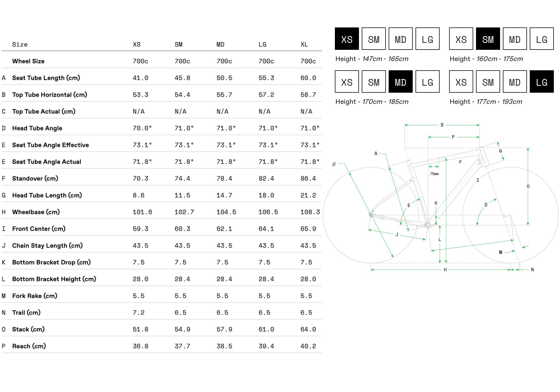560x392 pixels.
Task: Click the Size header label in the table
Action: point(20,45)
